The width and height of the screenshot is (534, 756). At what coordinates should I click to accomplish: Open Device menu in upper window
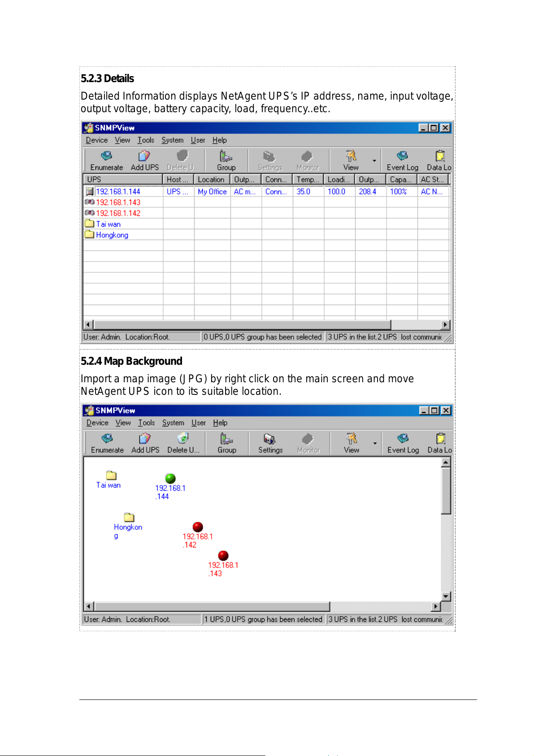click(97, 140)
